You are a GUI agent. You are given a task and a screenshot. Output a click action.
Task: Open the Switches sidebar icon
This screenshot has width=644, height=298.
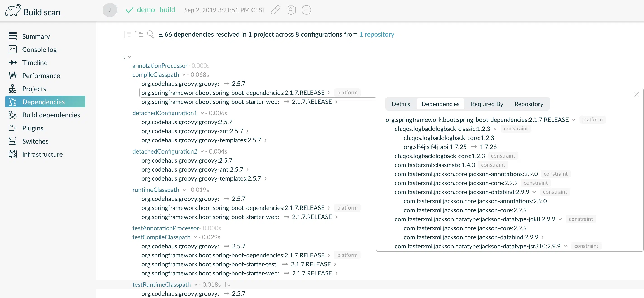[12, 141]
